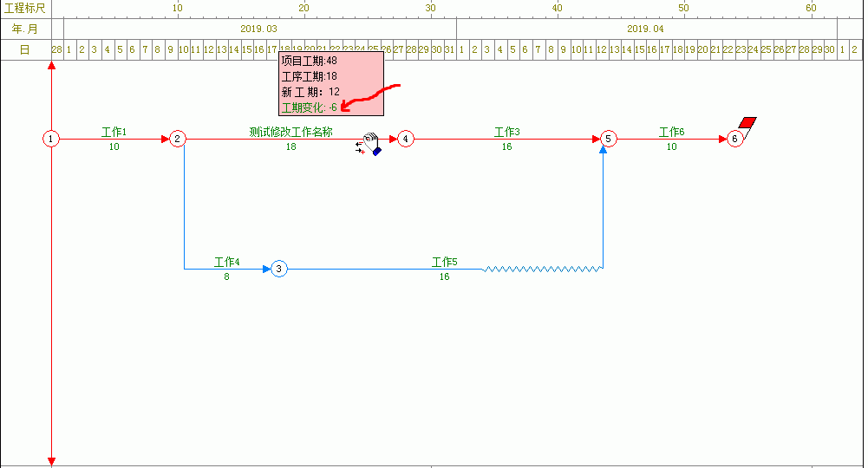The width and height of the screenshot is (868, 468).
Task: Click the 项目工期:48 tooltip line
Action: click(309, 61)
